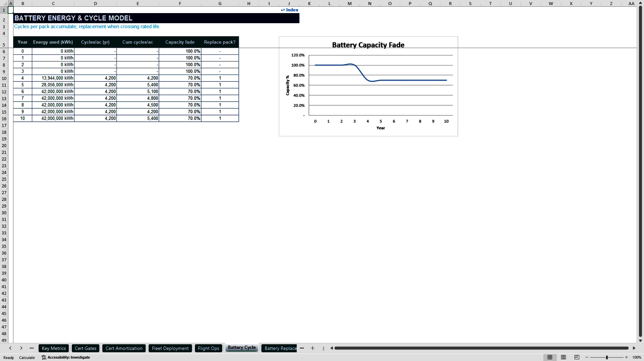This screenshot has height=361, width=644.
Task: Select column B header
Action: point(23,3)
